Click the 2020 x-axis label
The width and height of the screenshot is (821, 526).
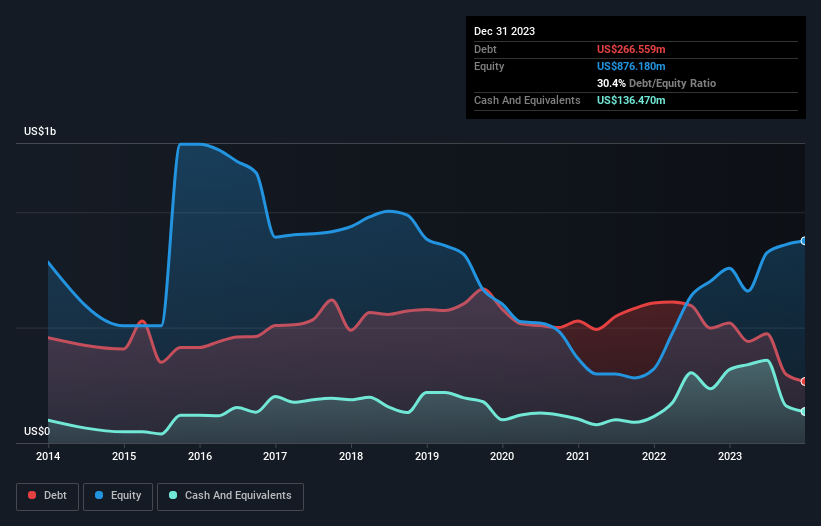tap(502, 456)
